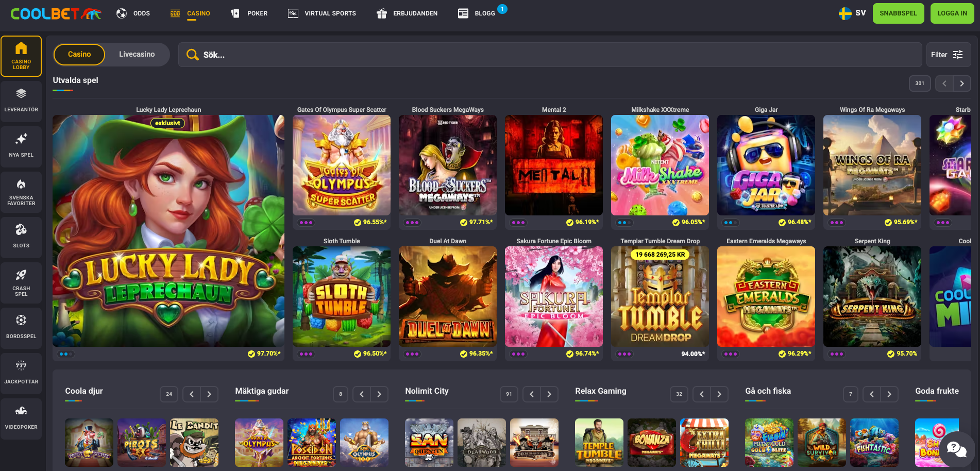The image size is (980, 471).
Task: Open the SV language selector
Action: 852,13
